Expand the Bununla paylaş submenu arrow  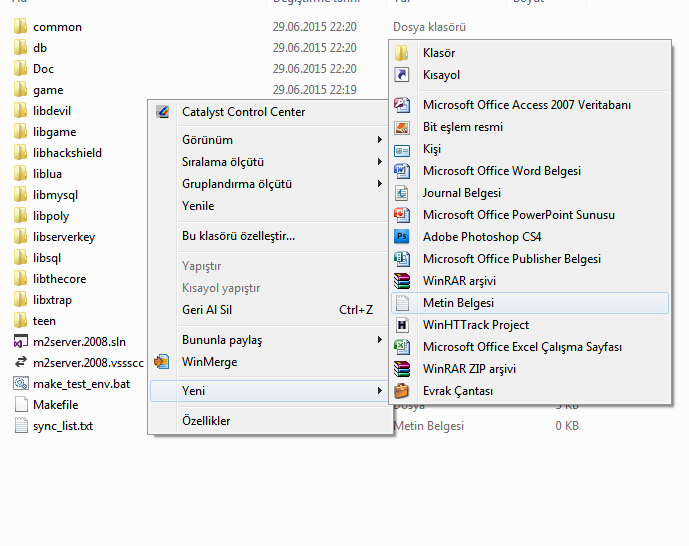(x=379, y=340)
